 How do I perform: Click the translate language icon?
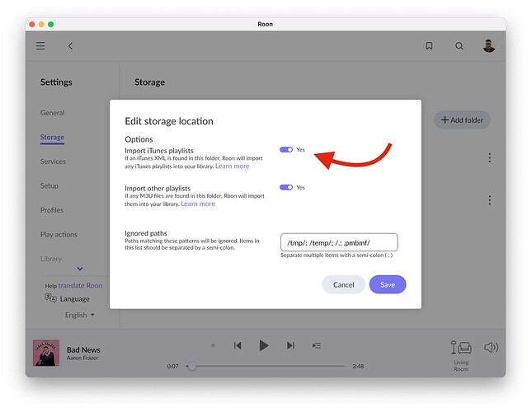pyautogui.click(x=50, y=298)
